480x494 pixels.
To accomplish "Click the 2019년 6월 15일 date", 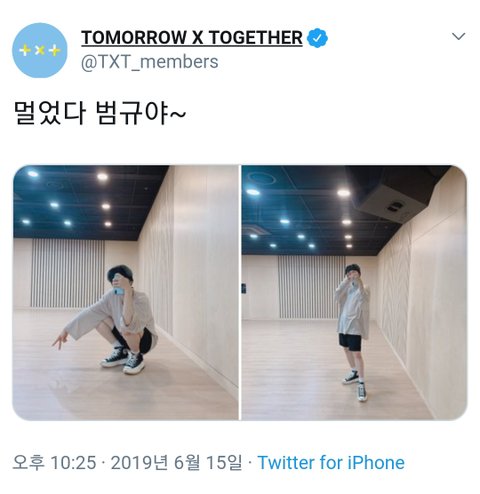I will click(176, 463).
